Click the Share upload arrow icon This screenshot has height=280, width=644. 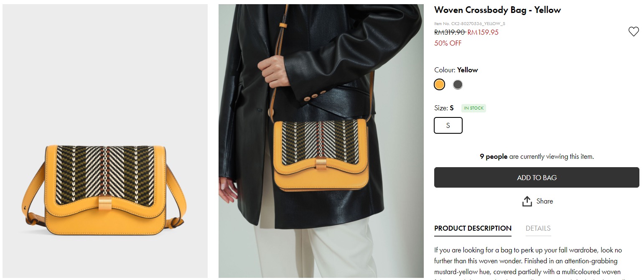click(527, 201)
